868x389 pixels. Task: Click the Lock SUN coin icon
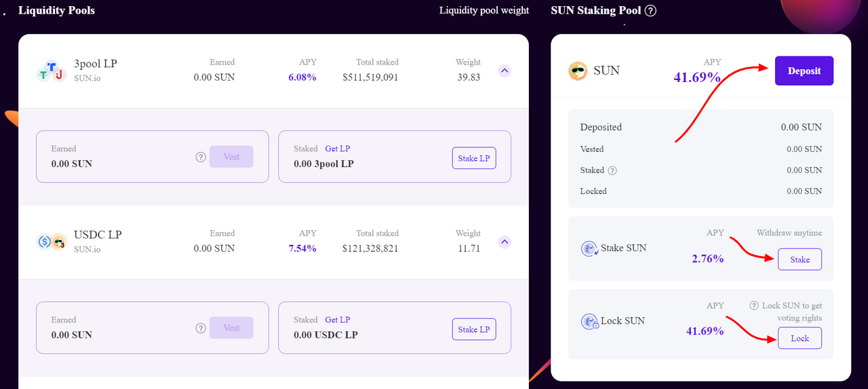pyautogui.click(x=590, y=321)
